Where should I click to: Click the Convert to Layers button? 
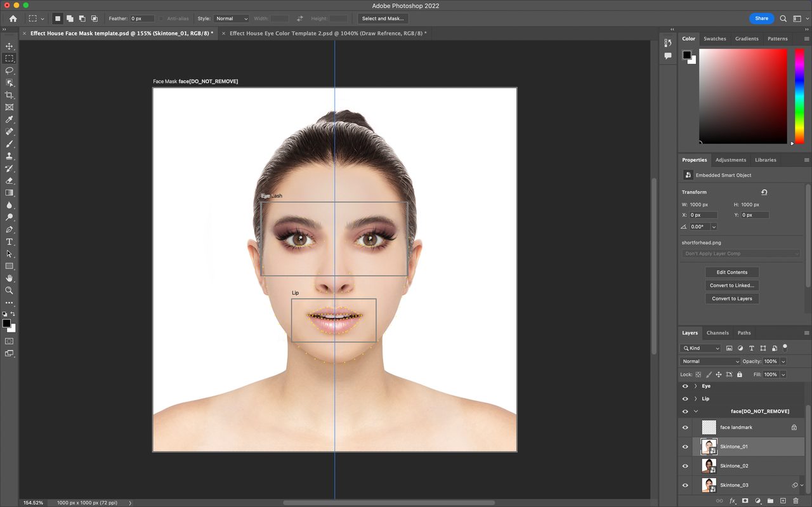[x=732, y=298]
